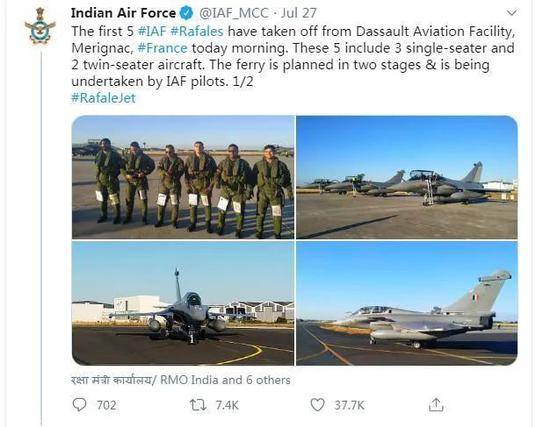Viewport: 550px width, 427px height.
Task: Open the #RafaleJet hashtag
Action: pyautogui.click(x=103, y=98)
